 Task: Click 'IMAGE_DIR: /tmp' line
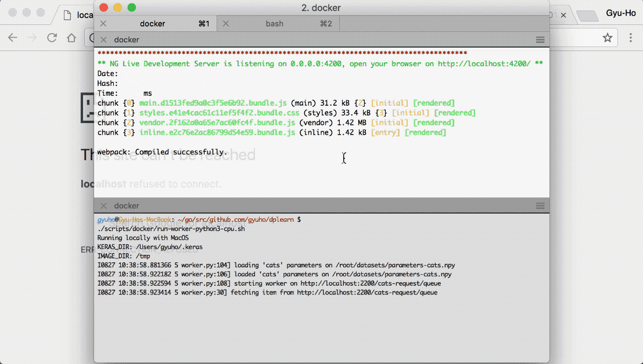(x=124, y=256)
